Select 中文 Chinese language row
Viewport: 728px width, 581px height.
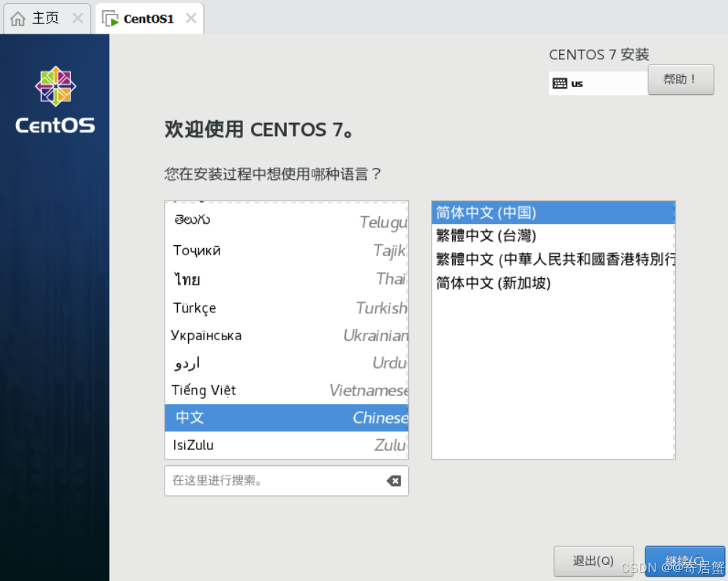(287, 418)
